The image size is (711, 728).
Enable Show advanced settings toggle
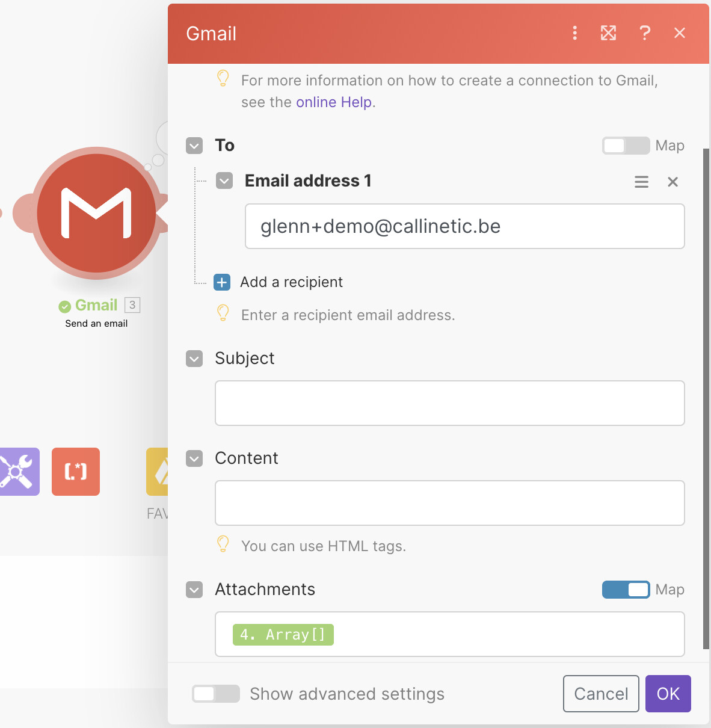click(x=216, y=694)
